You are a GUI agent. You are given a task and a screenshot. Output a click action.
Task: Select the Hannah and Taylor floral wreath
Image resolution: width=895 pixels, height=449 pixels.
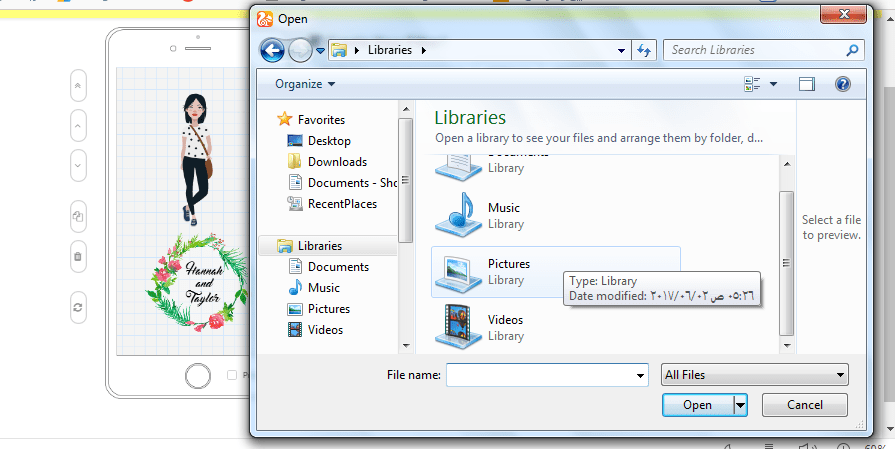coord(197,282)
